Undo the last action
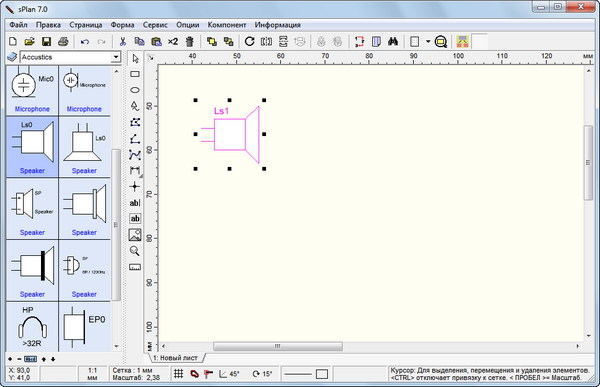Screen dimensions: 600x387 click(85, 41)
